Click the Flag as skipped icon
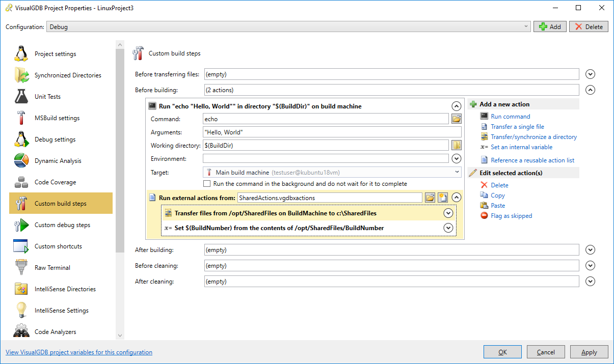Screen dimensions: 614x364 [x=484, y=216]
